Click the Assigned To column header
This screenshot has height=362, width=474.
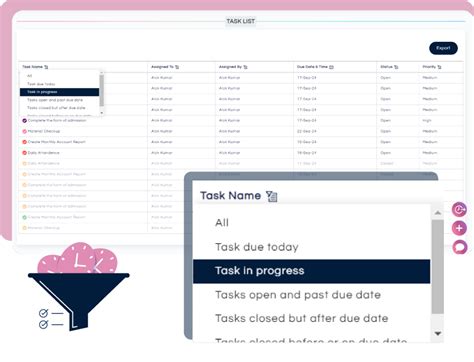point(162,67)
